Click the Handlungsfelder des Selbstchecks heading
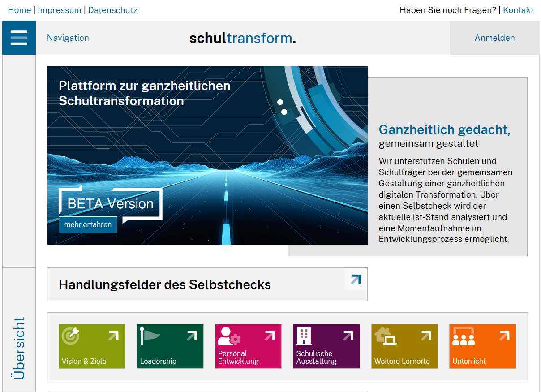Screen dimensions: 541x392 [165, 284]
